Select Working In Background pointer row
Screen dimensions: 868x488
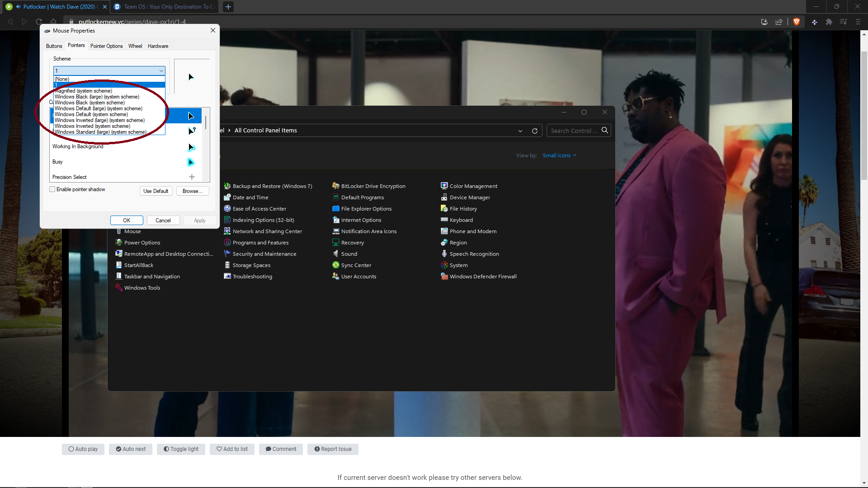pyautogui.click(x=127, y=146)
